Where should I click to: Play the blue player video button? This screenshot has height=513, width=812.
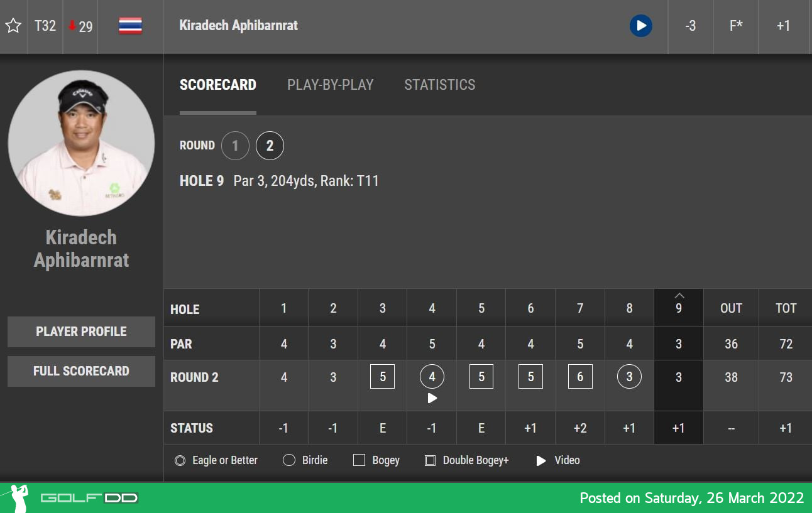point(640,26)
